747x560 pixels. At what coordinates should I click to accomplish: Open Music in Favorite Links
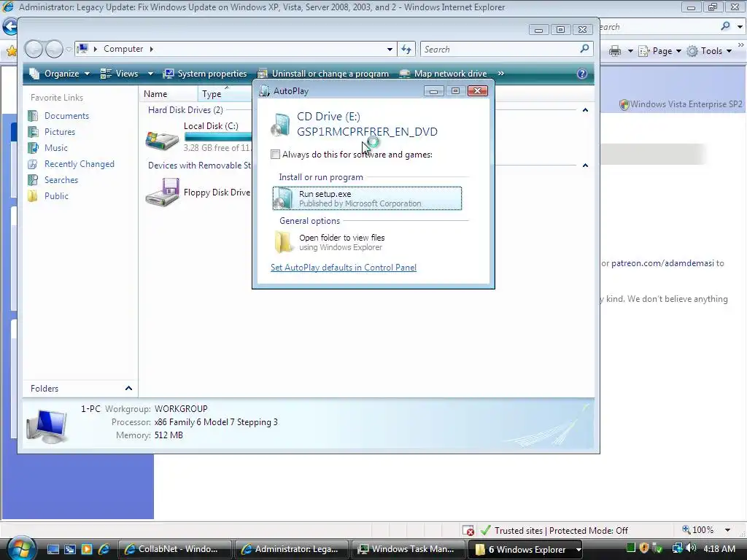pos(55,147)
